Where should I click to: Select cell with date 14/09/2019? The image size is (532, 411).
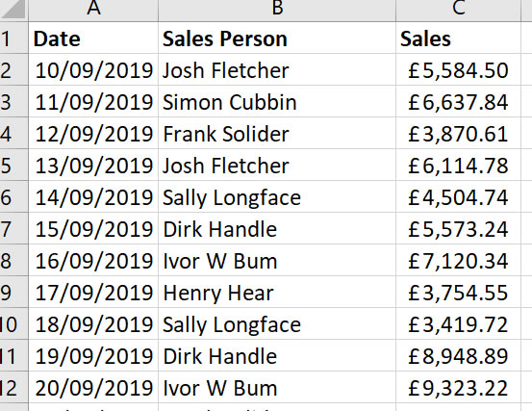coord(93,197)
